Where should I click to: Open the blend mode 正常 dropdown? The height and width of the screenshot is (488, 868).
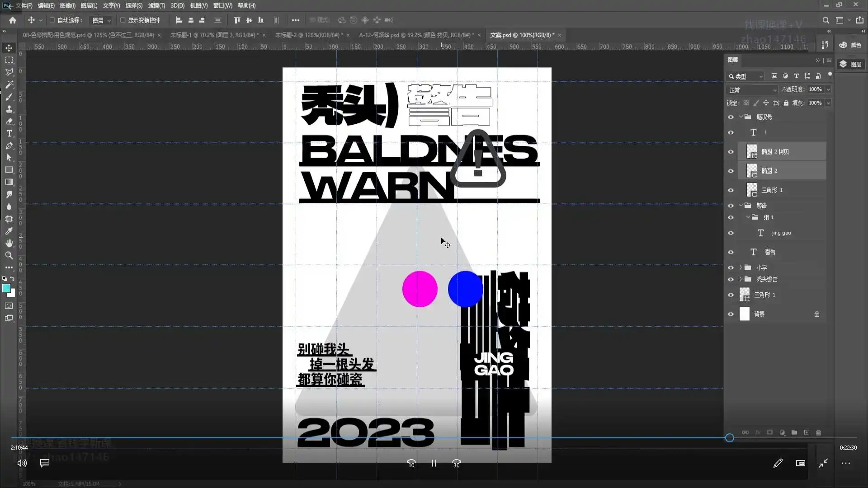coord(752,90)
